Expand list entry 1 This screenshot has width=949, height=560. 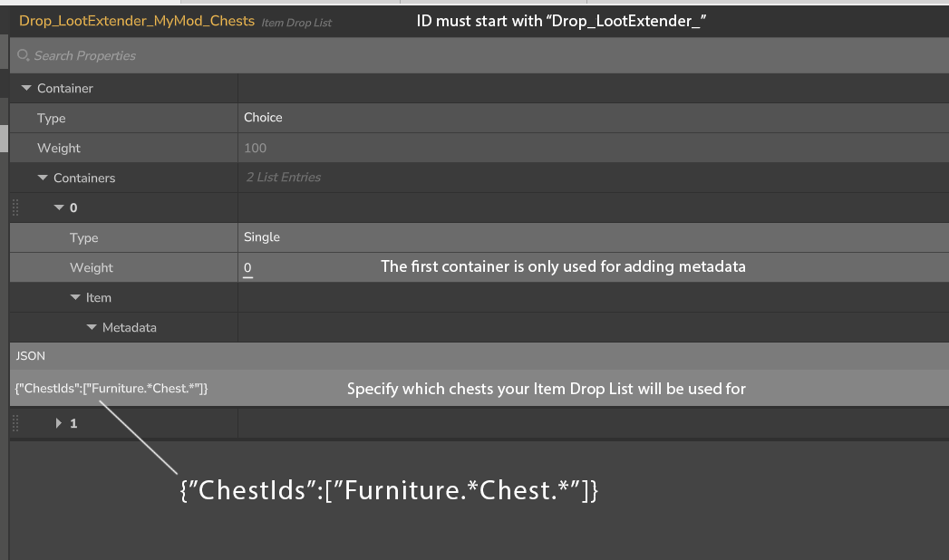[x=59, y=423]
